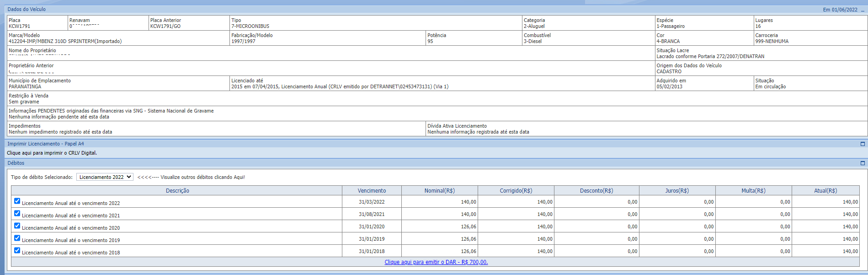Click link to emit DAR R$ 700,00

coord(436,262)
